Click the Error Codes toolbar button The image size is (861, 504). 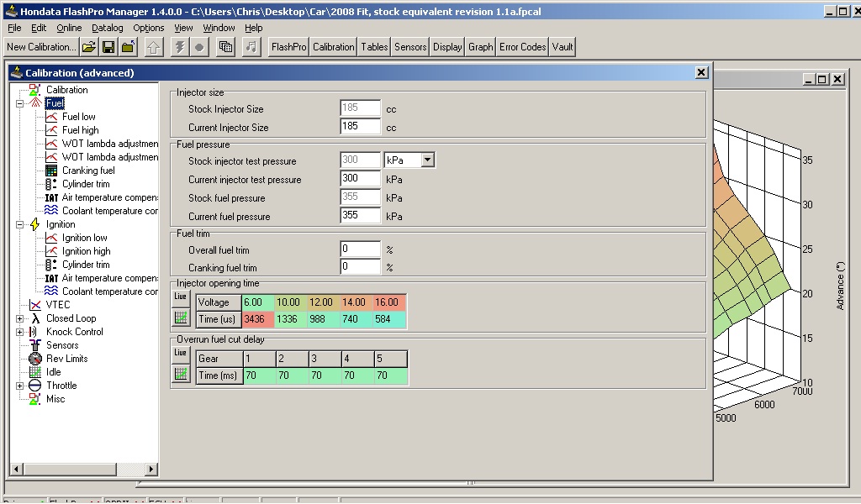tap(522, 47)
